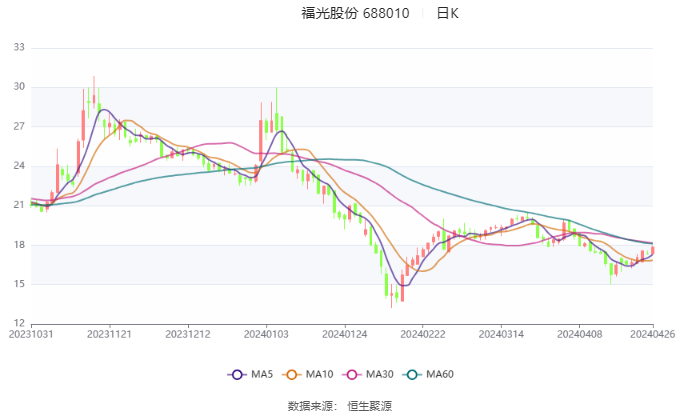Click the 20231121 x-axis date label

109,334
